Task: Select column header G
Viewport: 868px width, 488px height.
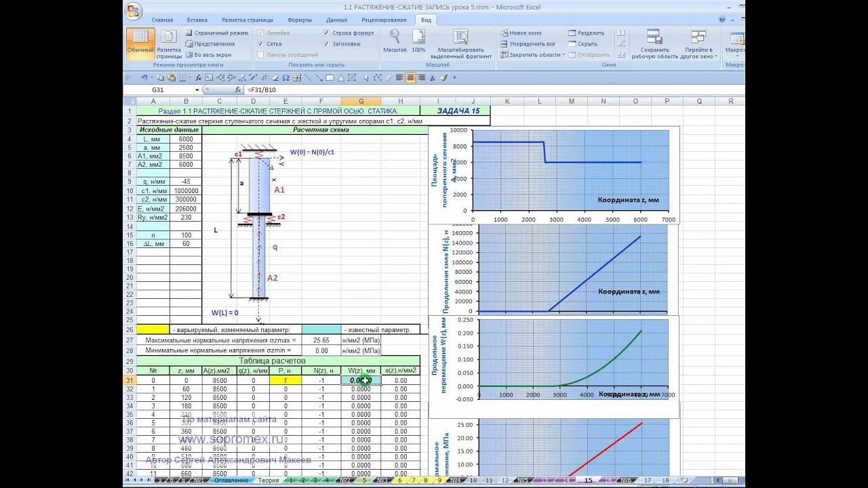Action: (x=361, y=101)
